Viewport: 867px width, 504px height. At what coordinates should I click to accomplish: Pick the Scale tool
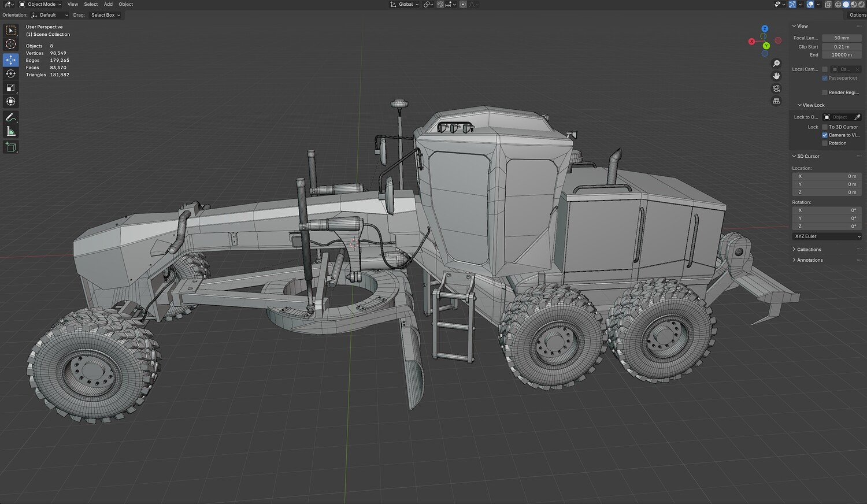point(11,87)
